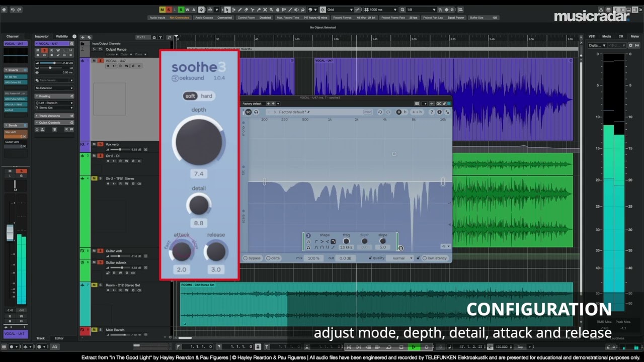This screenshot has width=644, height=362.
Task: Select the Erase tool in toolbar
Action: click(x=246, y=10)
